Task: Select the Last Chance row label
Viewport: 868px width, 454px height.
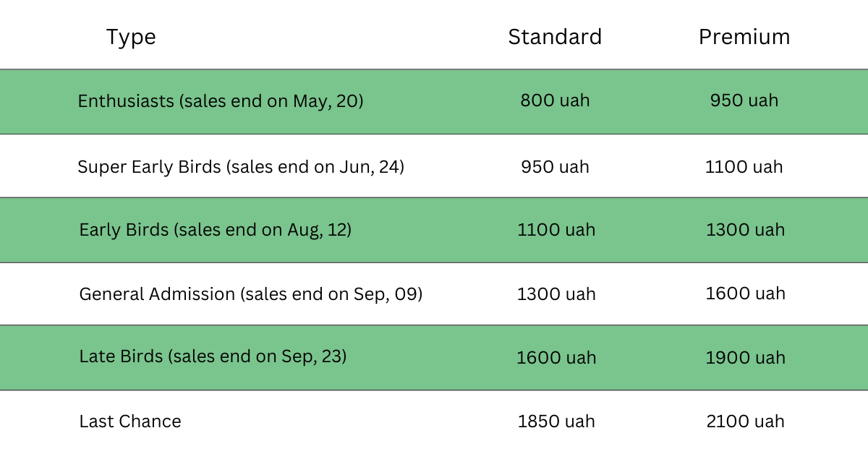Action: pyautogui.click(x=130, y=421)
